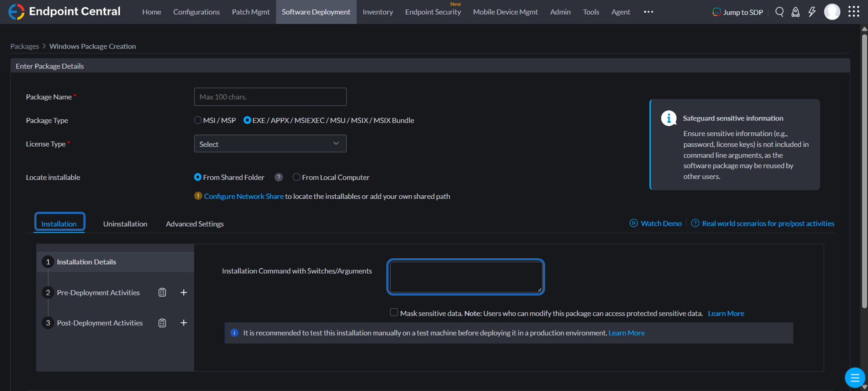Click the info icon in Safeguard panel
Viewport: 868px width, 391px height.
click(669, 118)
